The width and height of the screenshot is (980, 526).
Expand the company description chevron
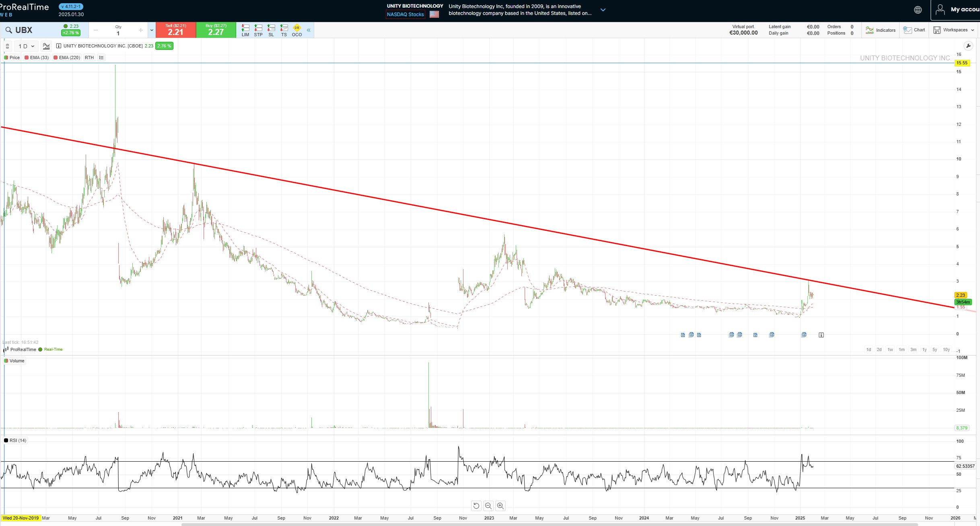(603, 10)
